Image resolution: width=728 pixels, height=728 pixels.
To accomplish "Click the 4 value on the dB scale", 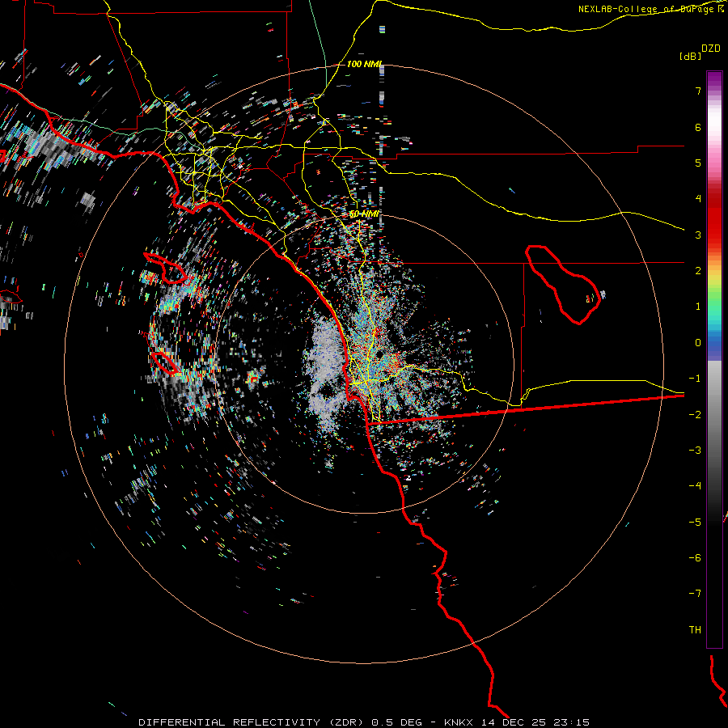I will [x=698, y=199].
